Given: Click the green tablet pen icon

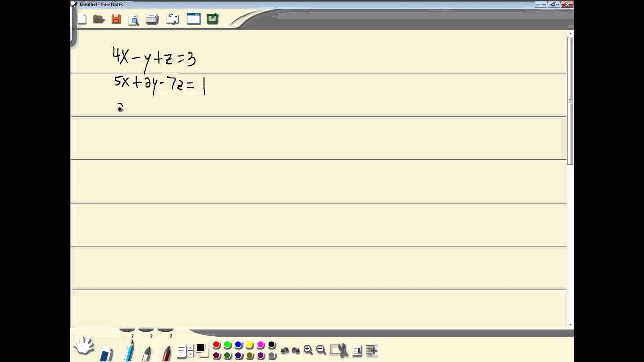Looking at the screenshot, I should tap(212, 19).
